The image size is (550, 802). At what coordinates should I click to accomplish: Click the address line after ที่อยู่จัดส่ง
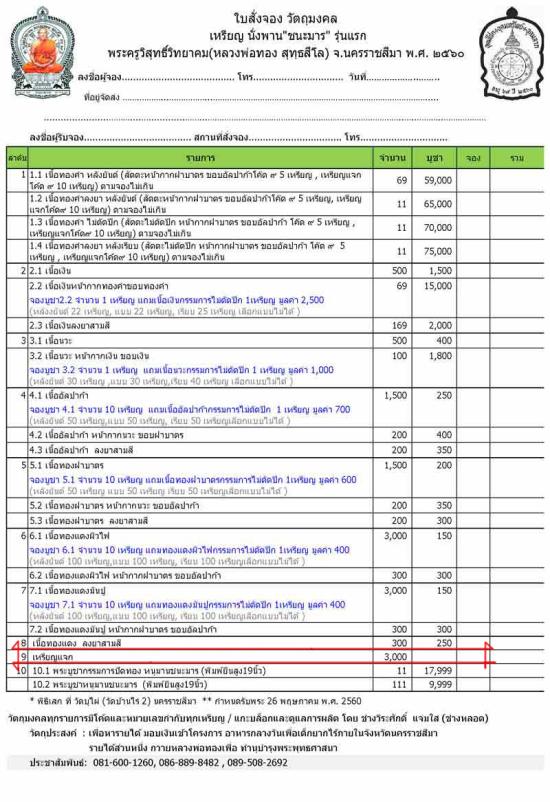280,98
